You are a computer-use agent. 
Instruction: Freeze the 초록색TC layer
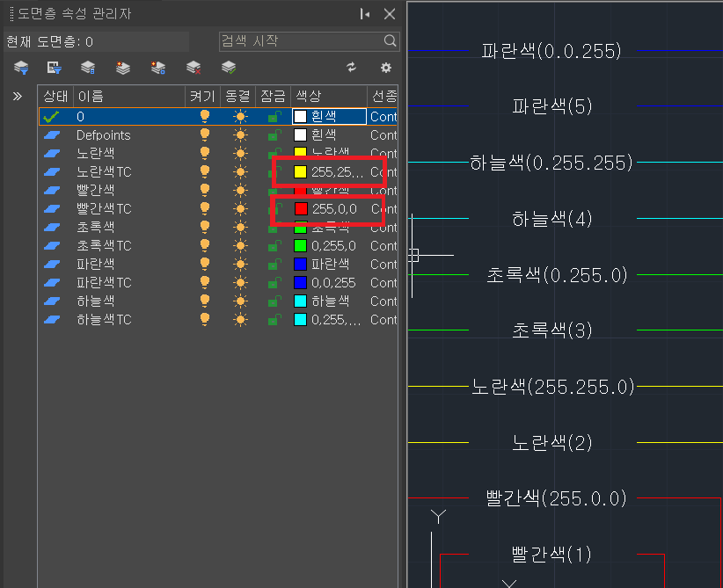(x=240, y=245)
